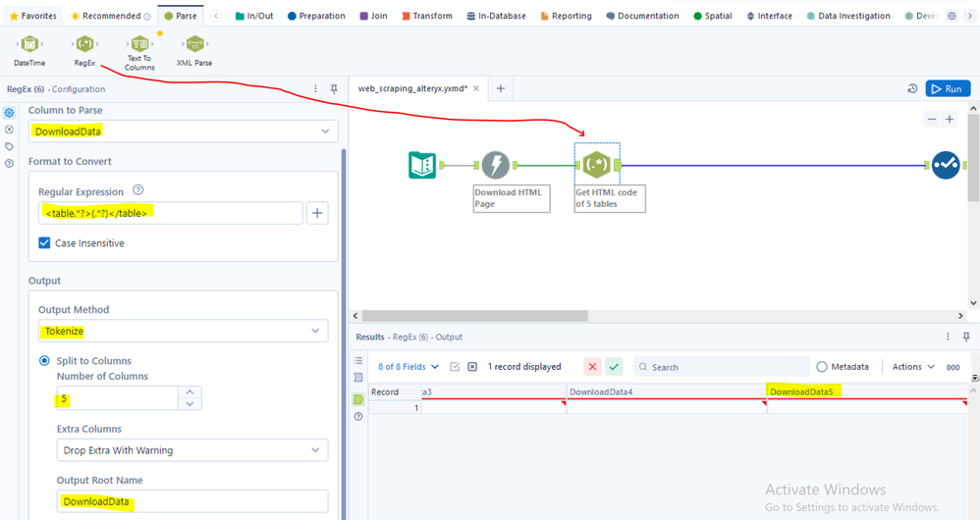Click the canvas vertical scrollbar thumb
Screen dimensions: 980x520
tap(974, 158)
